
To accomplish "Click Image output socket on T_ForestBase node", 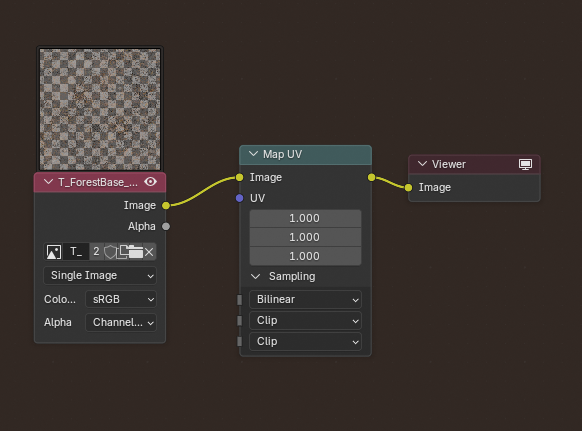I will [166, 205].
